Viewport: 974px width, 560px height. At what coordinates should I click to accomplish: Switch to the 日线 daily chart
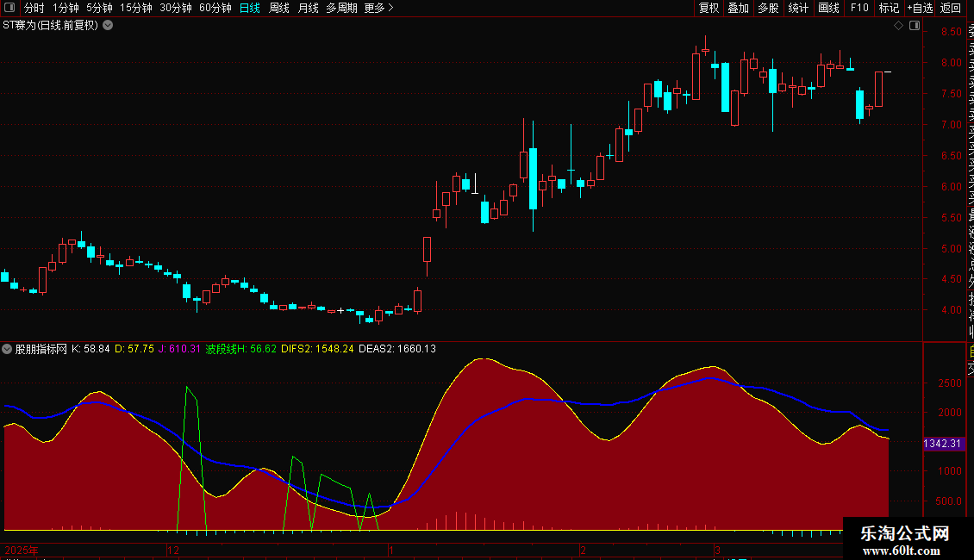[250, 8]
